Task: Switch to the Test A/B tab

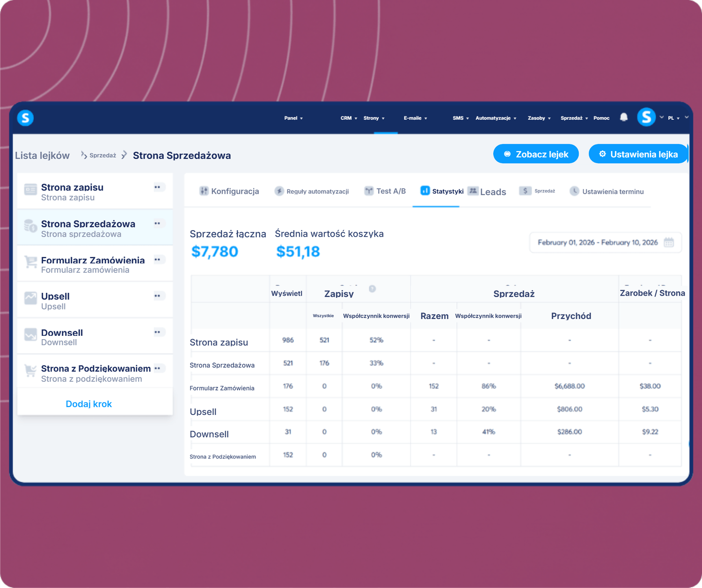Action: tap(385, 191)
